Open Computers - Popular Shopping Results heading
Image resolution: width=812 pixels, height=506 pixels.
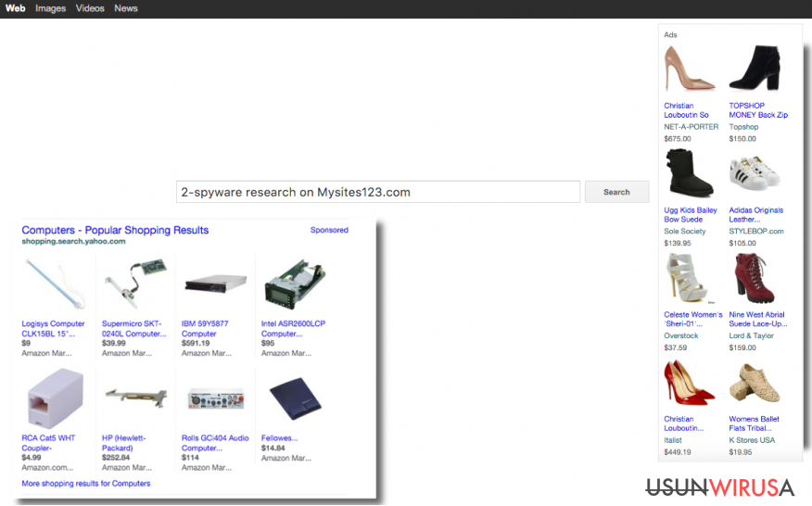(115, 230)
